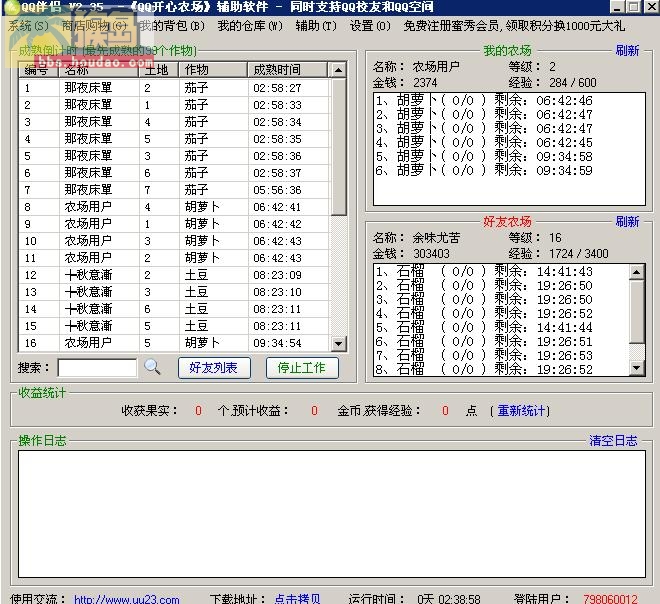
Task: Select row 6 with time 02:58:37
Action: [x=174, y=173]
